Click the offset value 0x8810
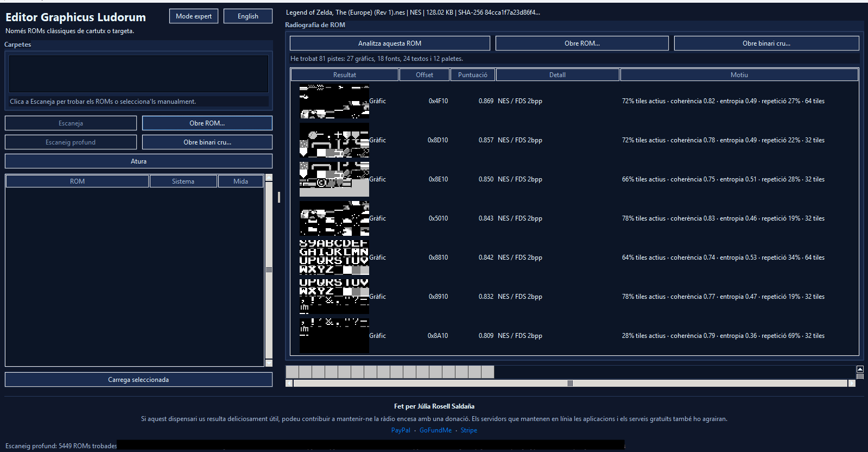Screen dimensions: 868x452 (x=438, y=258)
